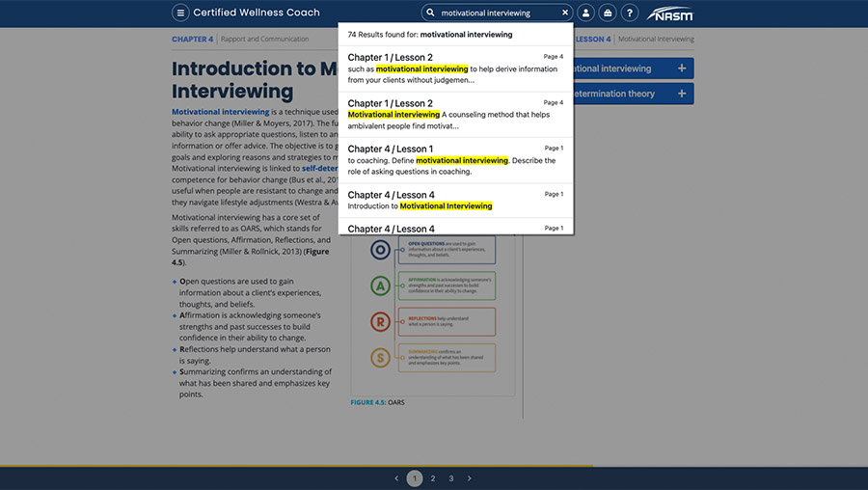
Task: Click the 'Summarizing confirms an understanding' bullet
Action: click(252, 383)
